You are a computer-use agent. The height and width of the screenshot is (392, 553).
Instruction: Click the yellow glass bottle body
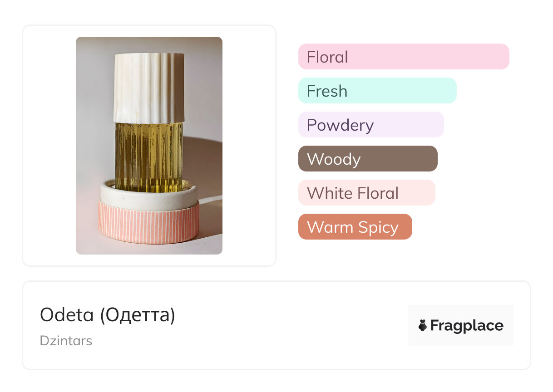click(148, 157)
